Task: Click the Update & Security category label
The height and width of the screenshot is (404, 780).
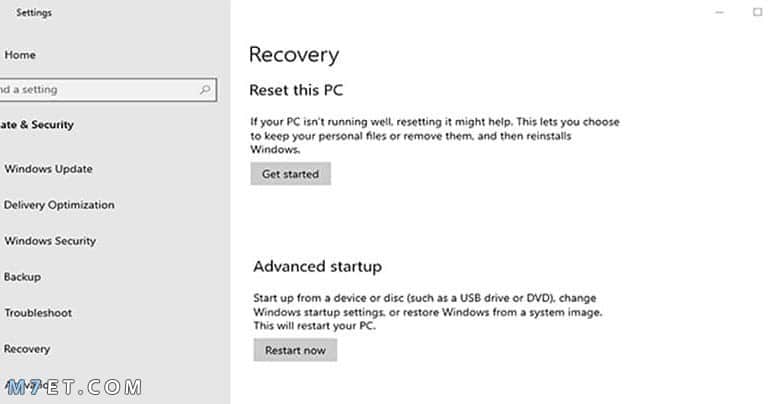Action: tap(37, 125)
